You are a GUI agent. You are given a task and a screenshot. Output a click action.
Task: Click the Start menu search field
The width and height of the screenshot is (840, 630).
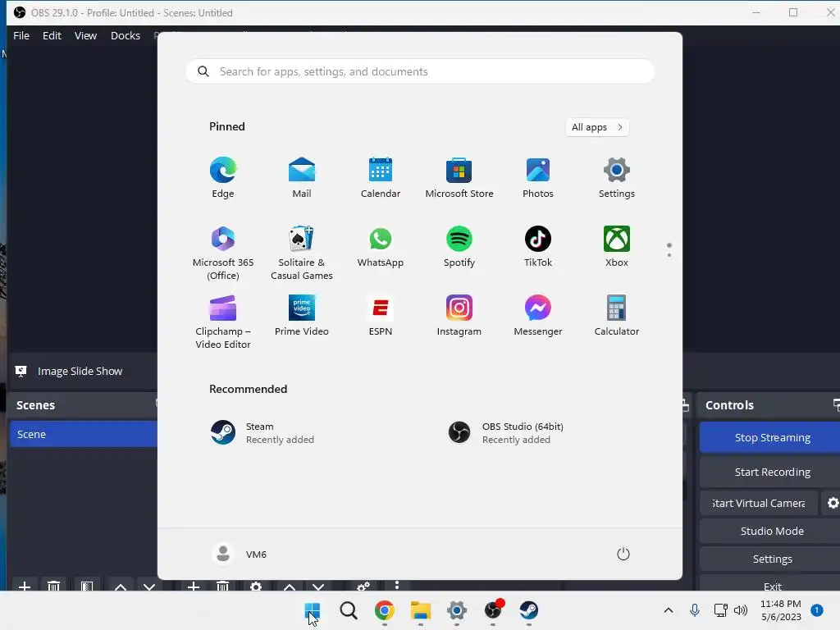point(420,71)
